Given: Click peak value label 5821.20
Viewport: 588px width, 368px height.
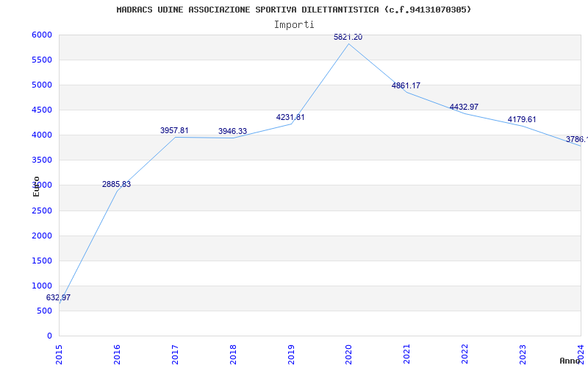Looking at the screenshot, I should click(348, 38).
